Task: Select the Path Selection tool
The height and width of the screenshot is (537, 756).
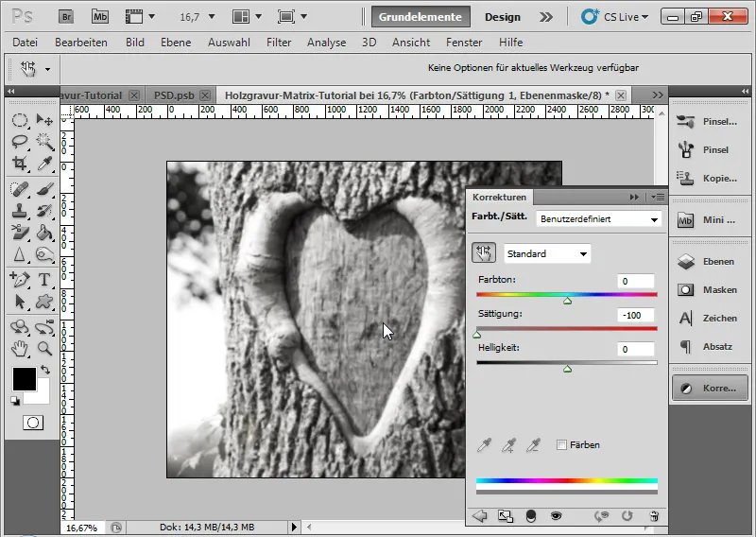Action: coord(19,302)
